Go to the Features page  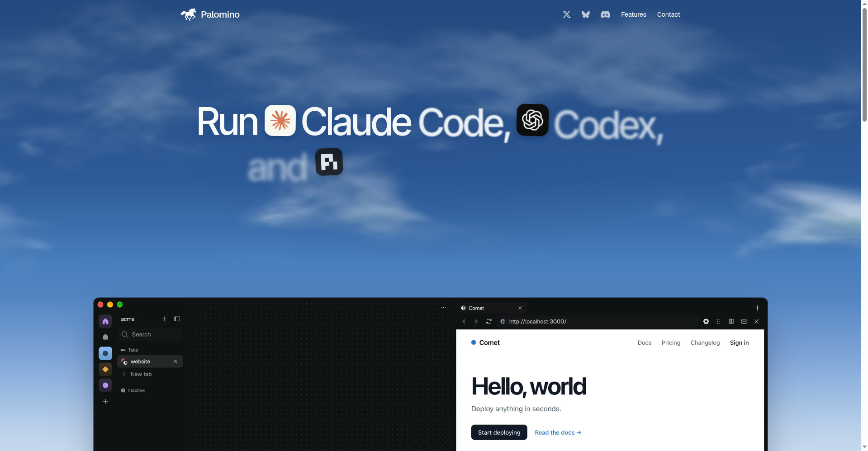tap(633, 14)
